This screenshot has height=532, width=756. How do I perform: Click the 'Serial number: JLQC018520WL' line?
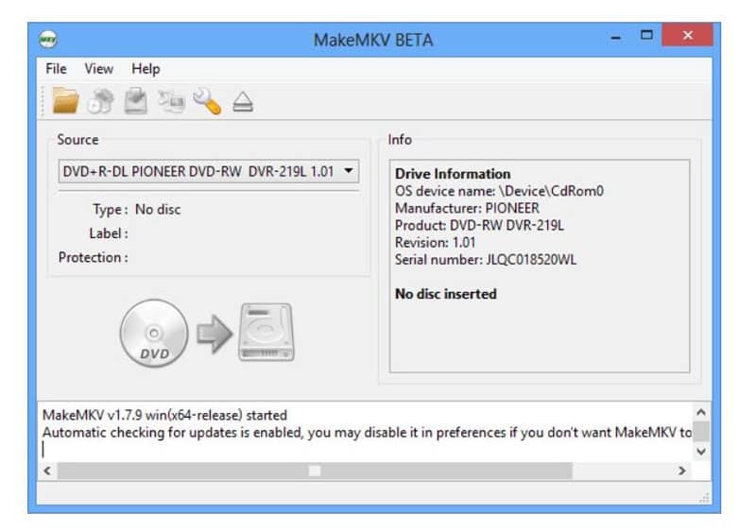[486, 260]
